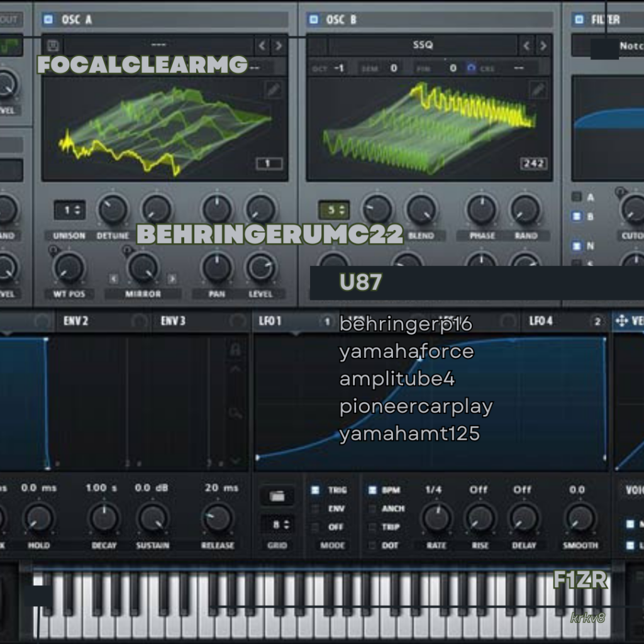Image resolution: width=644 pixels, height=644 pixels.
Task: Select next wavetable in OSC A
Action: pos(279,45)
